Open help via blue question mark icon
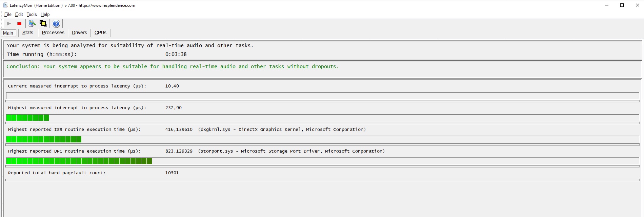644x217 pixels. (x=56, y=24)
